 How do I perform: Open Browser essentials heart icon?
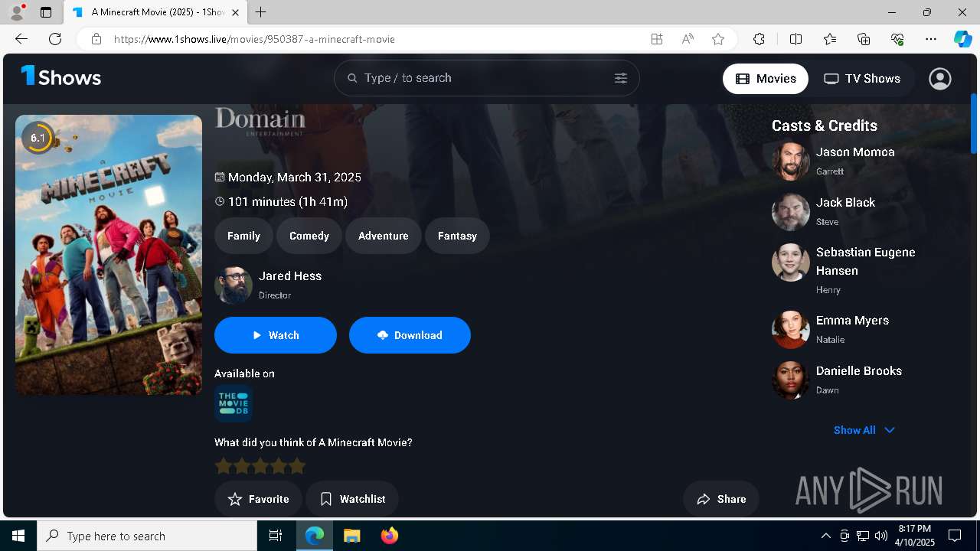click(897, 39)
